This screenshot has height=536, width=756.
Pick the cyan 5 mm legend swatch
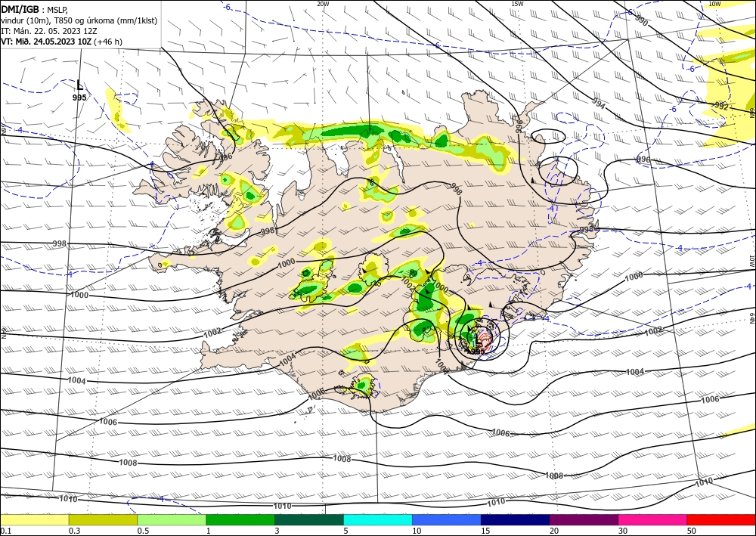(x=378, y=519)
